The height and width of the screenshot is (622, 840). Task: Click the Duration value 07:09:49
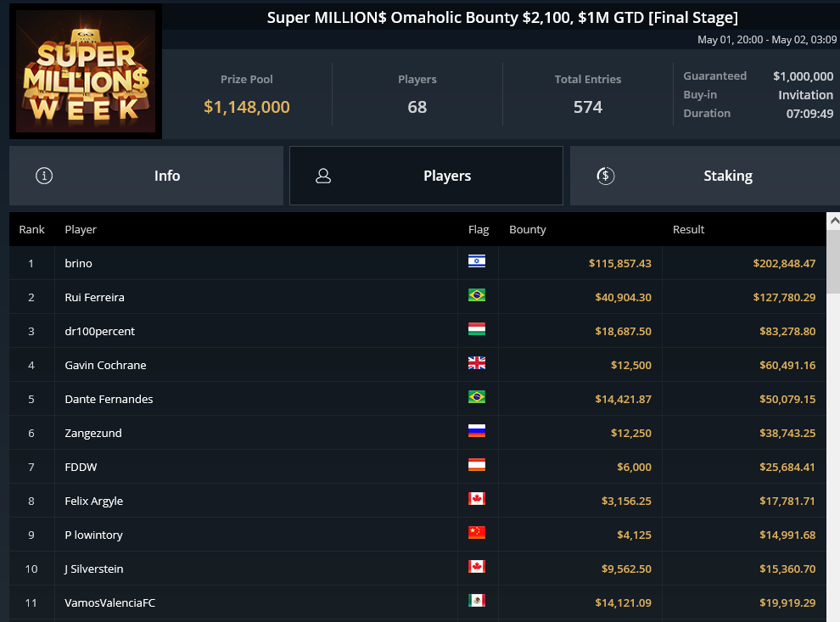(x=809, y=114)
